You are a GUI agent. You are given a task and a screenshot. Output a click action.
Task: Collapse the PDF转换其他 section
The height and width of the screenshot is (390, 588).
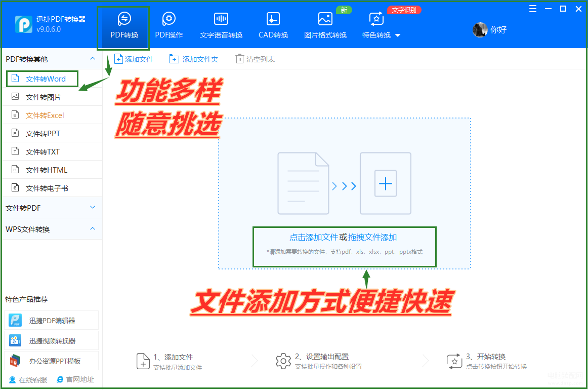tap(93, 59)
